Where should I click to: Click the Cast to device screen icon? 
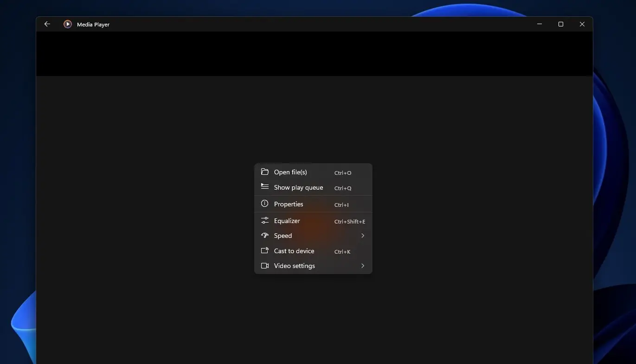(x=265, y=251)
